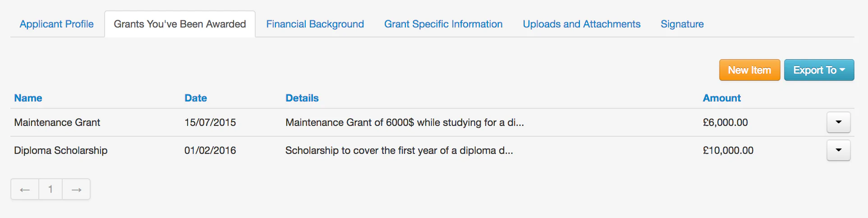Sort the table by Date column

tap(195, 98)
